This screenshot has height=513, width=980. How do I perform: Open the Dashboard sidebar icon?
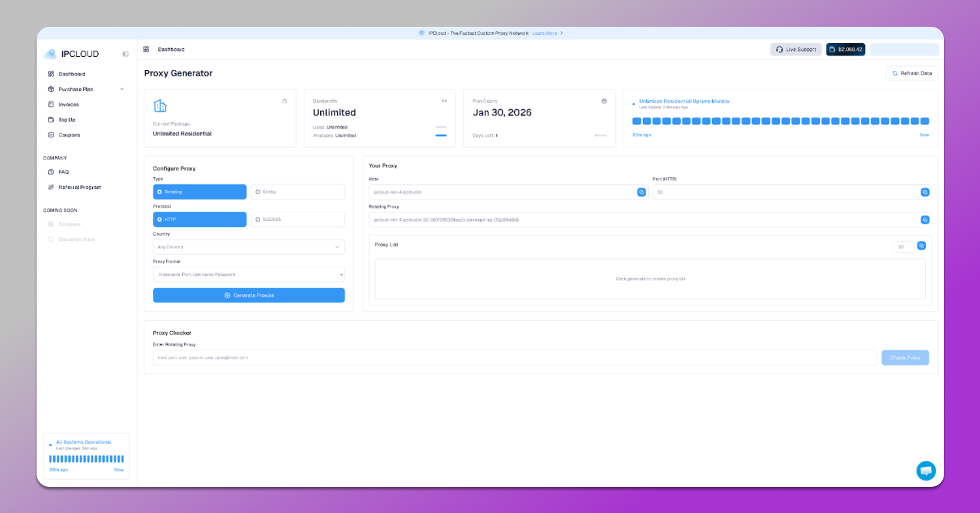pyautogui.click(x=52, y=74)
